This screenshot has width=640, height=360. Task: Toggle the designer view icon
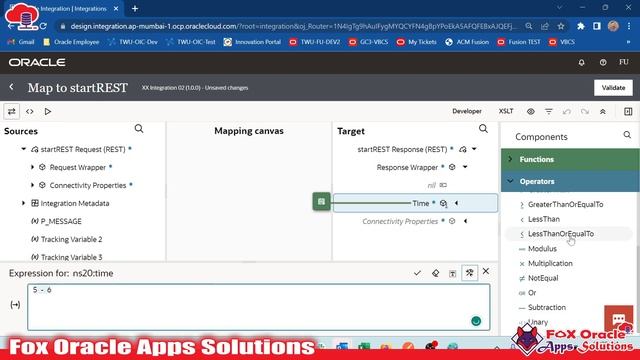tap(11, 111)
